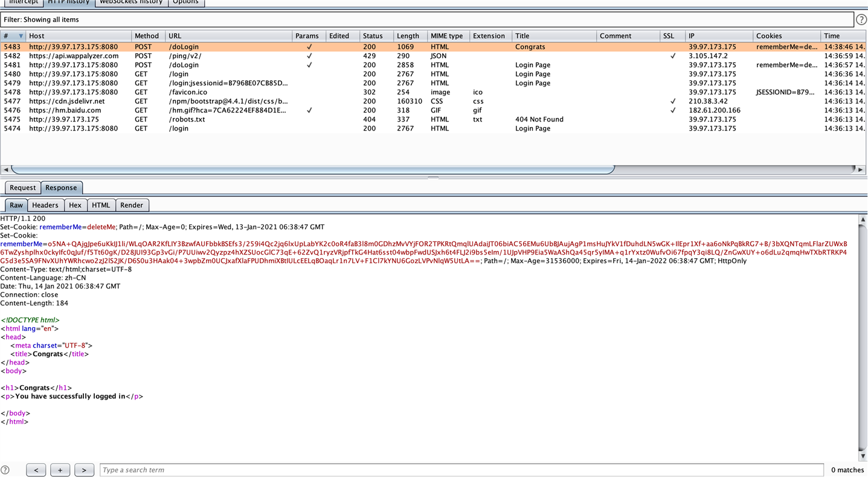
Task: Sort history by the URL column
Action: click(228, 36)
